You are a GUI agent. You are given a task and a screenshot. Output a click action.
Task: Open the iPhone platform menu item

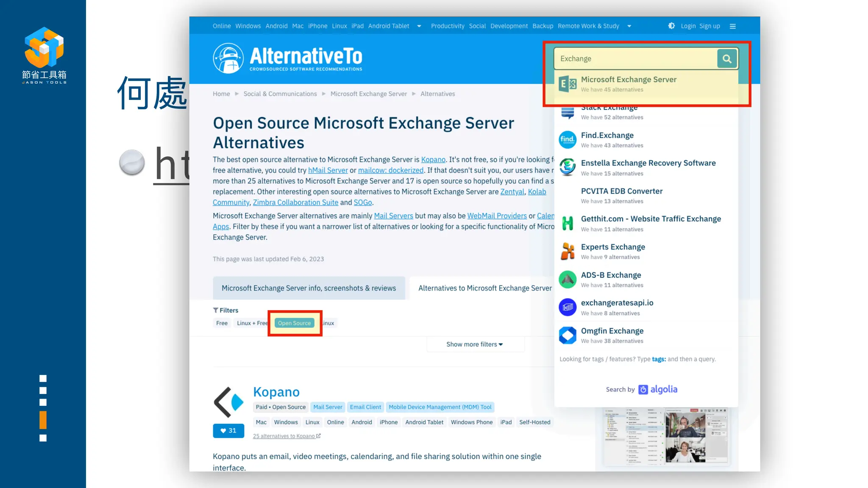[318, 26]
